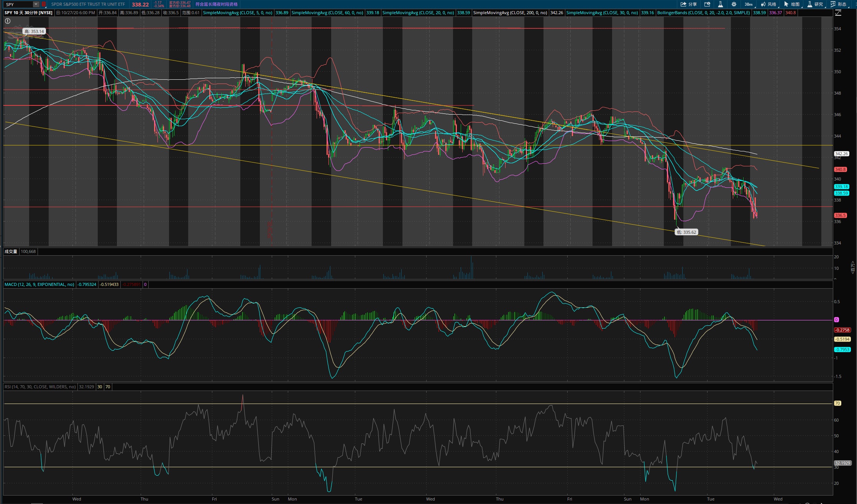
Task: Click the curve scale icon above price axis
Action: pyautogui.click(x=838, y=13)
